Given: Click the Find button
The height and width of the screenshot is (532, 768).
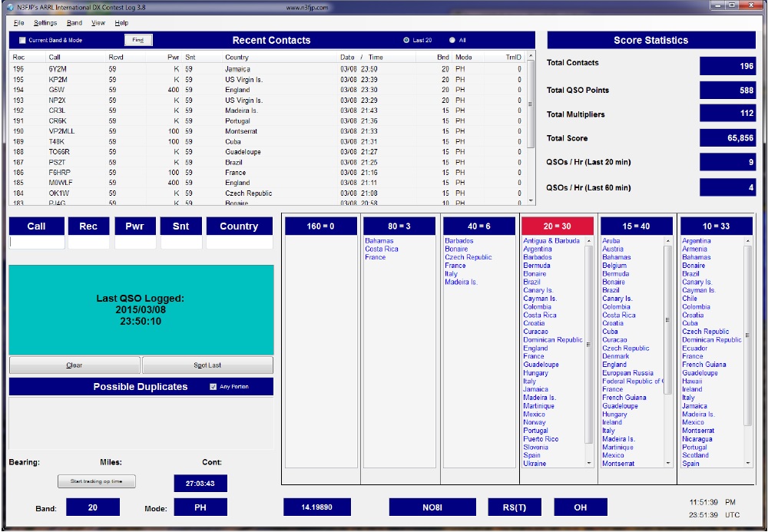Looking at the screenshot, I should click(x=138, y=40).
